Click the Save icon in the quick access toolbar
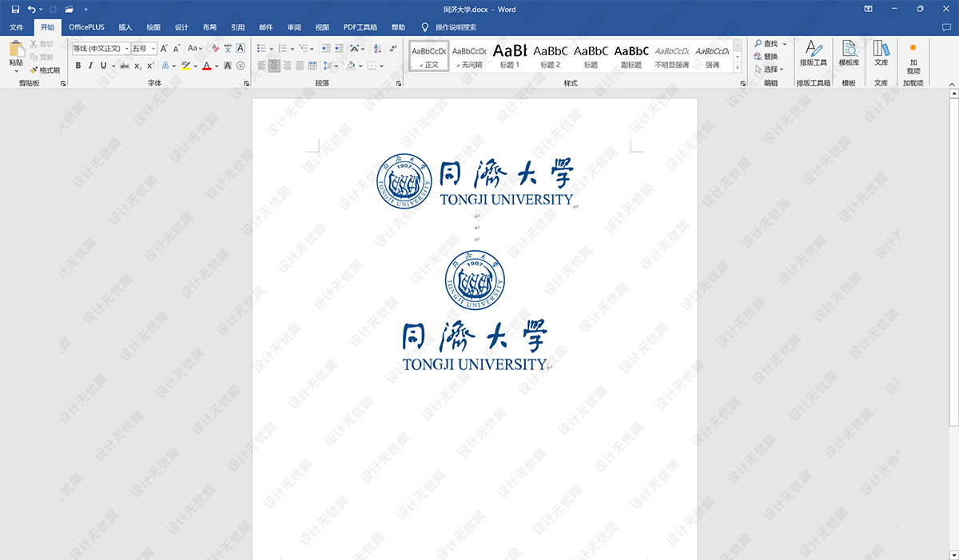The height and width of the screenshot is (560, 959). (15, 10)
